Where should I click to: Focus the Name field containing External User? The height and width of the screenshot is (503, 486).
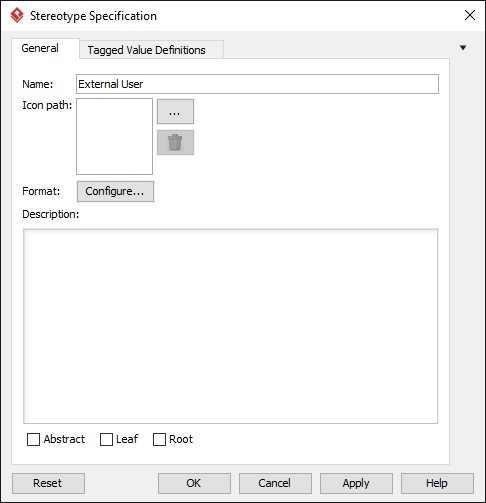coord(257,84)
